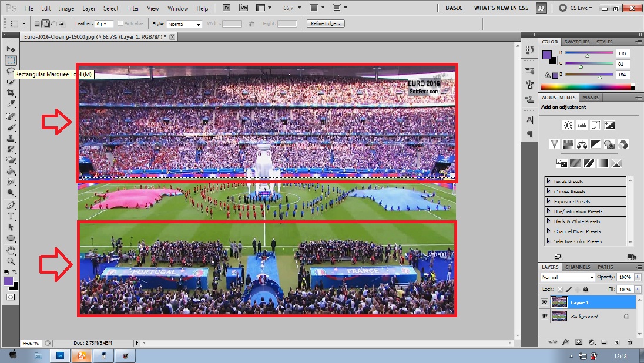
Task: Open the Image menu
Action: point(66,8)
